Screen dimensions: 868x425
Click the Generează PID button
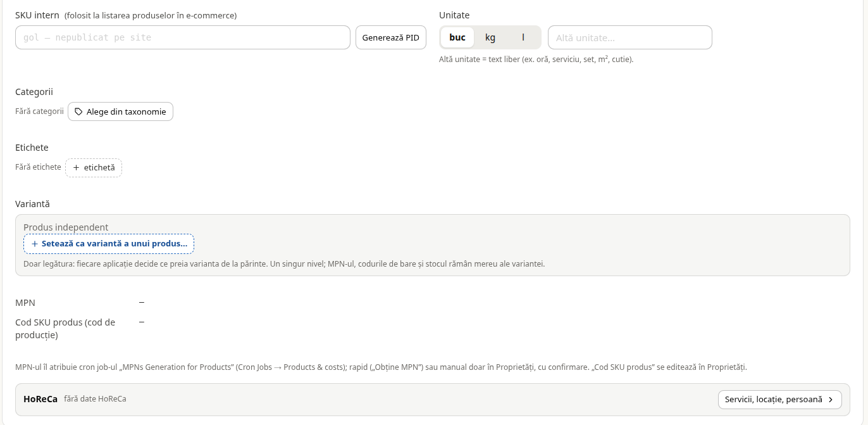tap(391, 37)
